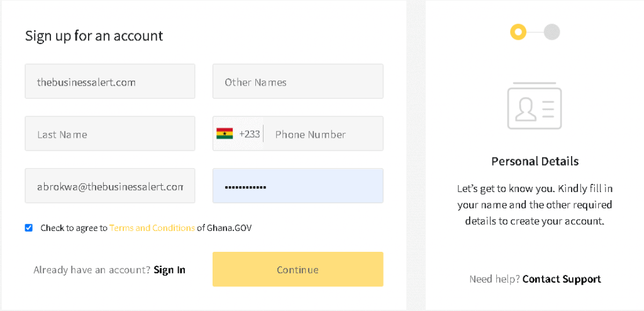Click the Sign In link

(169, 270)
